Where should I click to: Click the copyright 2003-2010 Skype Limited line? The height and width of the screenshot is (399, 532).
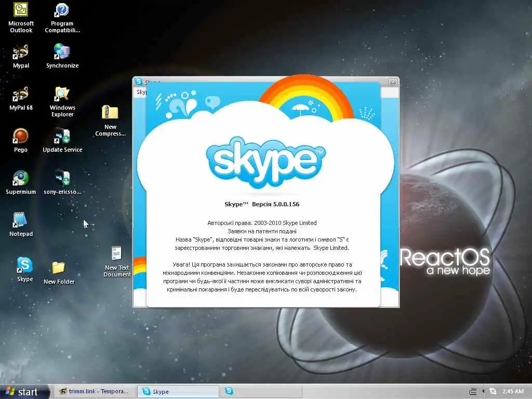262,223
